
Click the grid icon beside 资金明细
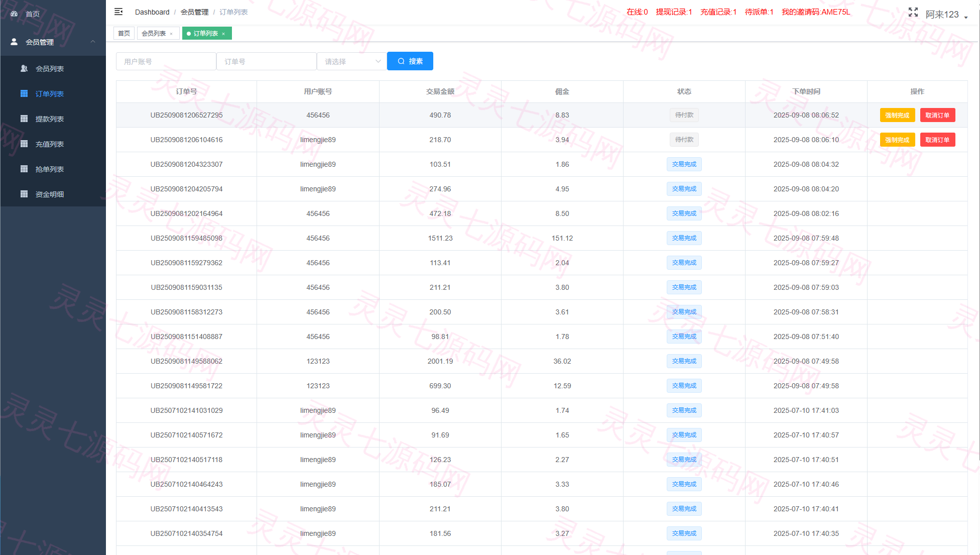(24, 194)
